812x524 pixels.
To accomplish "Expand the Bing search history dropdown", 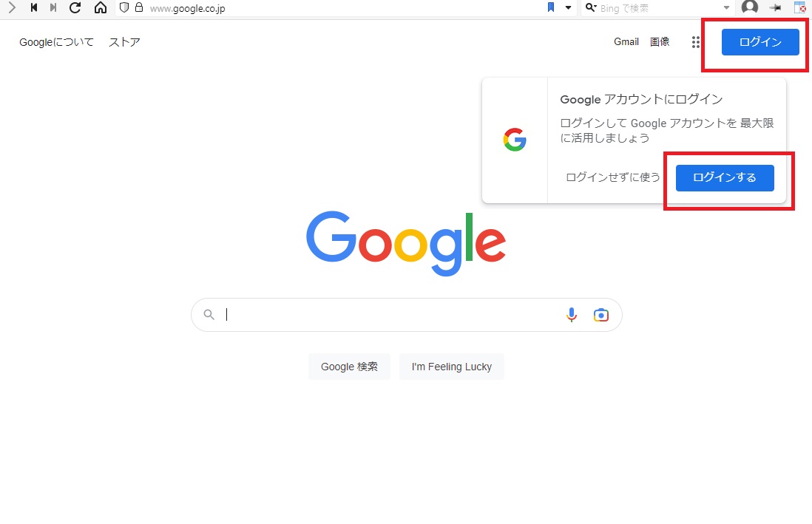I will [x=726, y=7].
